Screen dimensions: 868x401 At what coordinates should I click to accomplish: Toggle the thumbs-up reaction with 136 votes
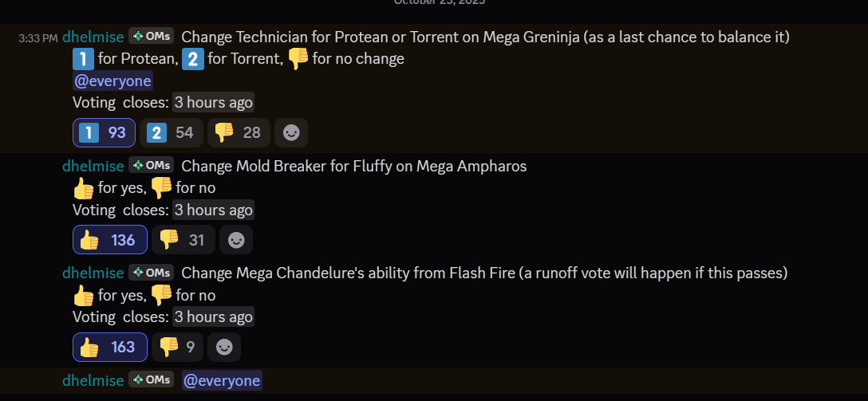point(109,240)
